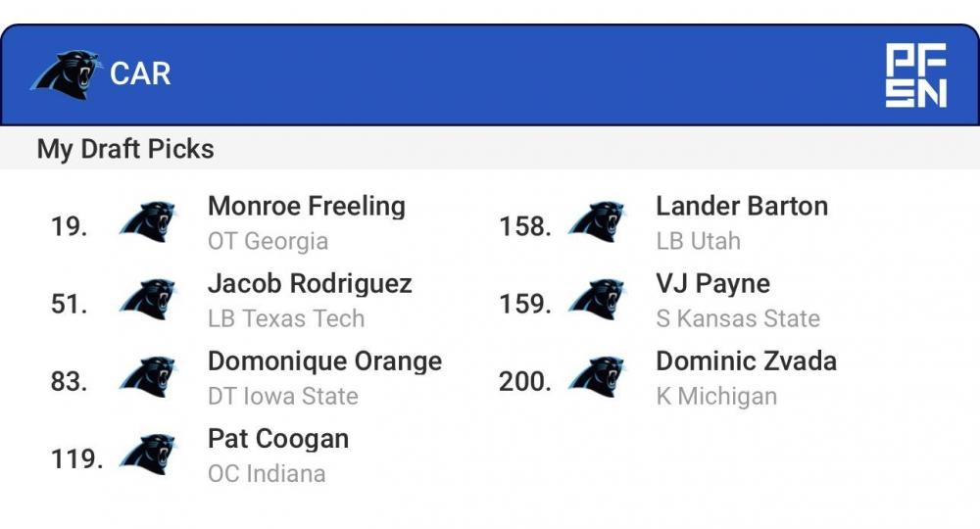
Task: Click the PFSN logo icon
Action: click(916, 74)
